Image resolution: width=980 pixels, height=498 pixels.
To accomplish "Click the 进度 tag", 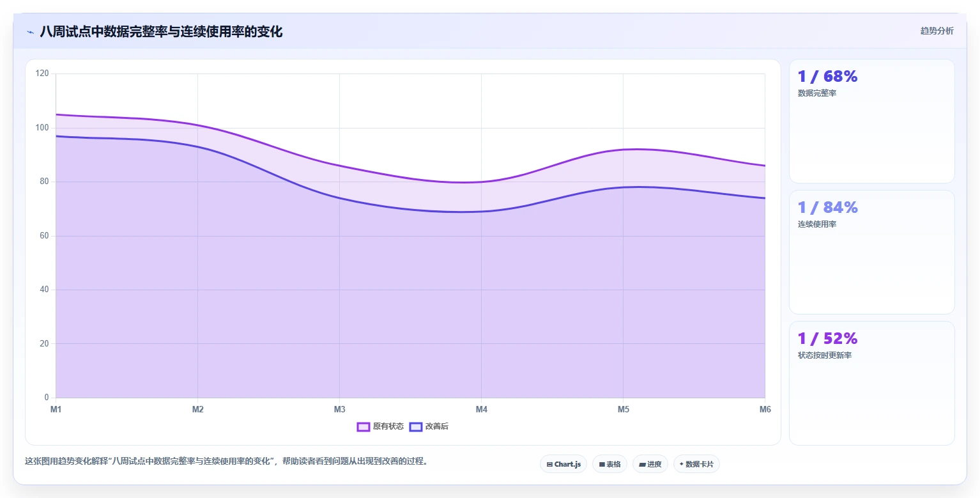I will [x=650, y=464].
